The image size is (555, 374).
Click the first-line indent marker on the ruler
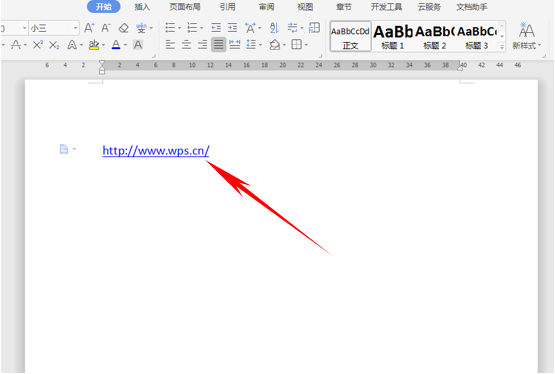click(x=102, y=63)
